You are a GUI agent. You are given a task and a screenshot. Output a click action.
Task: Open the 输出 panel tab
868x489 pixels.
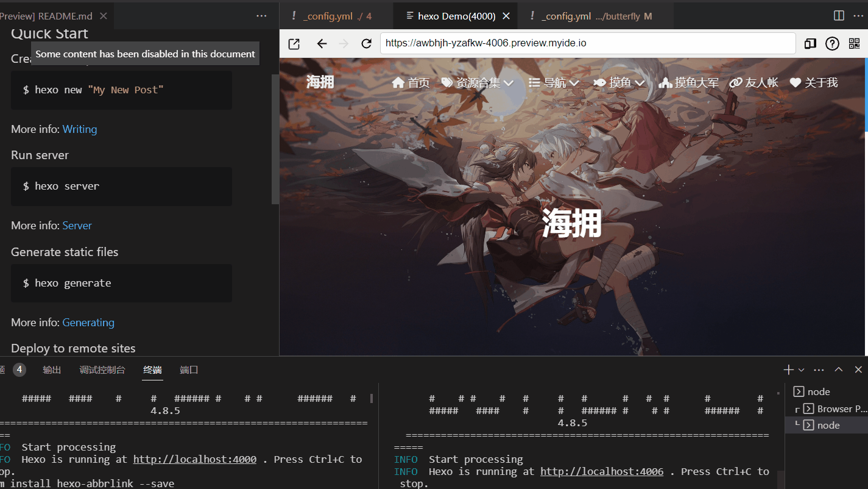click(x=52, y=369)
